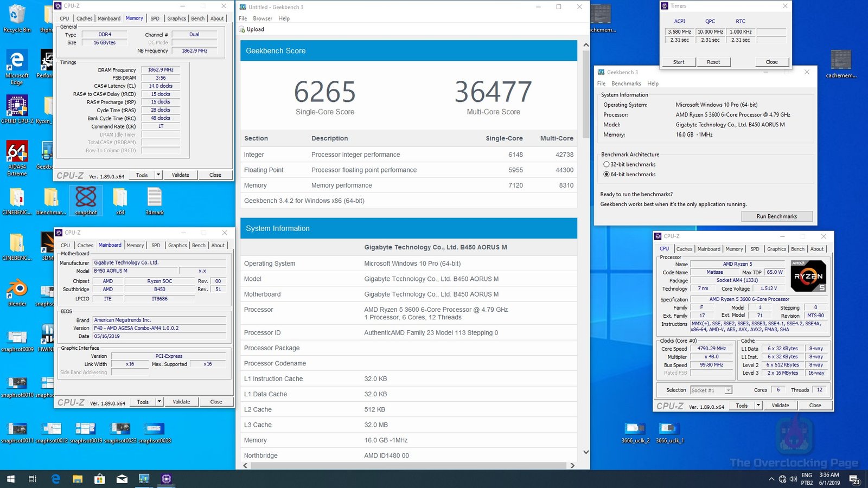Click the purple CPU-Z icon on the taskbar
868x488 pixels.
point(166,479)
